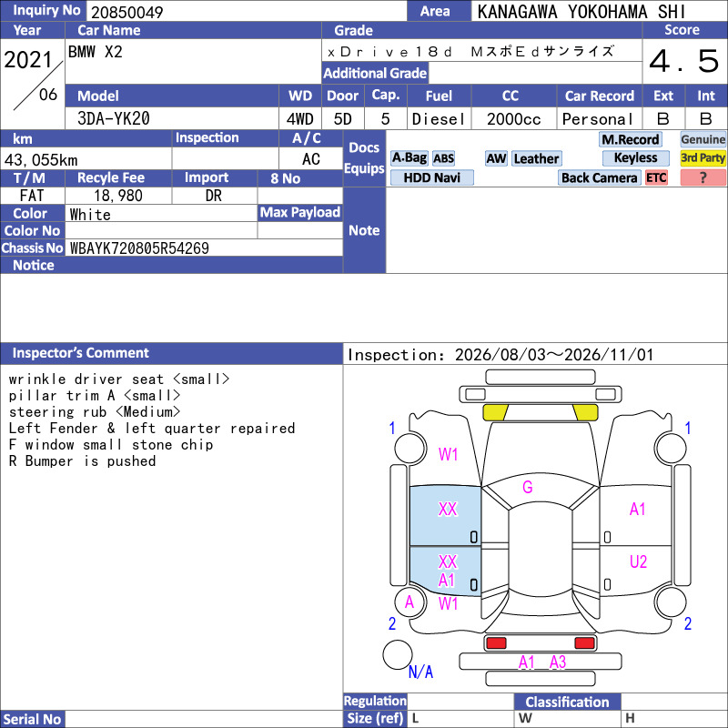Click the A.Bag equipment badge

pyautogui.click(x=409, y=158)
